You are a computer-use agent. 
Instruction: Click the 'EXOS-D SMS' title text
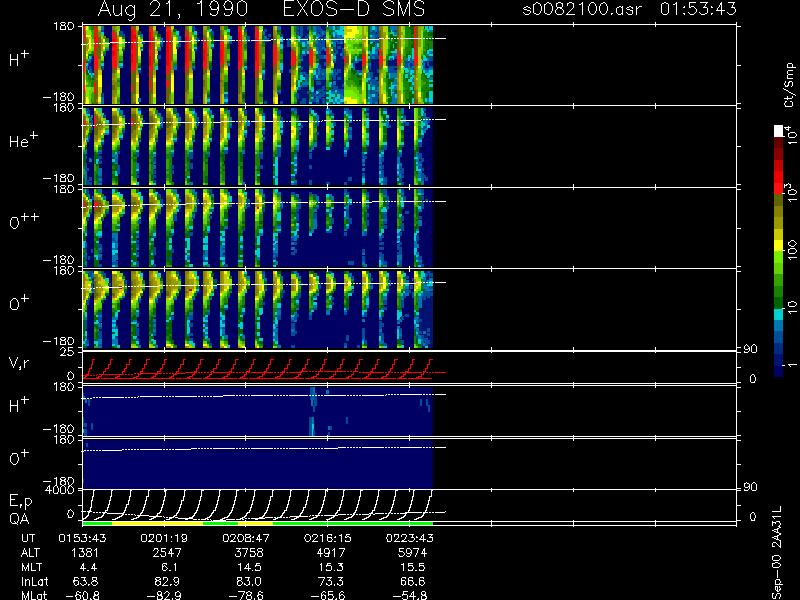(x=354, y=9)
